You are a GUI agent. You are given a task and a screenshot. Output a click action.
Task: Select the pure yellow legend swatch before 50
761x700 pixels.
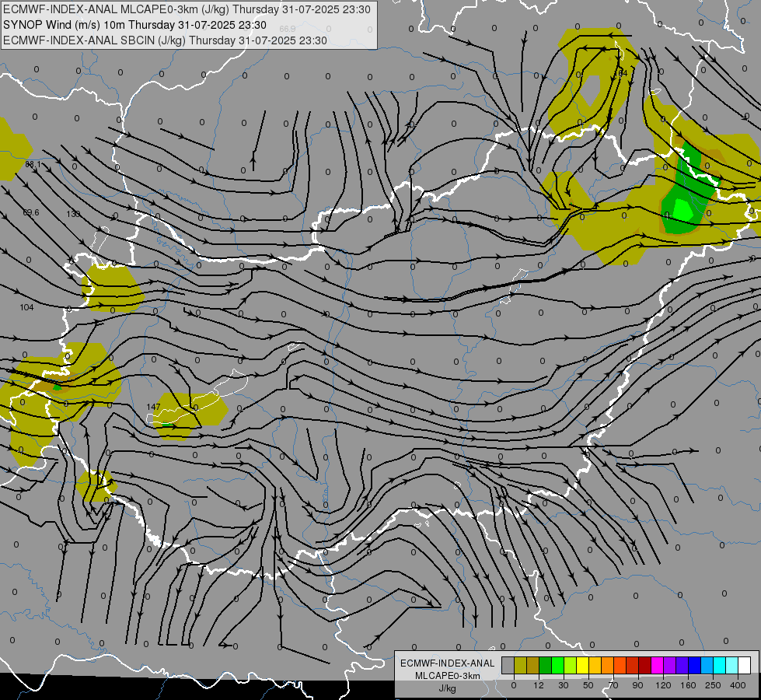click(x=582, y=665)
